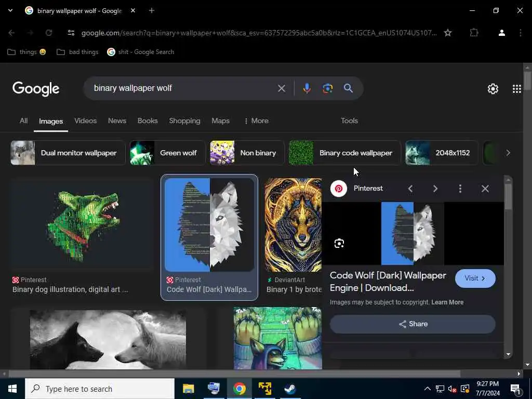The width and height of the screenshot is (532, 399).
Task: Open the Learn More copyright link
Action: [447, 302]
